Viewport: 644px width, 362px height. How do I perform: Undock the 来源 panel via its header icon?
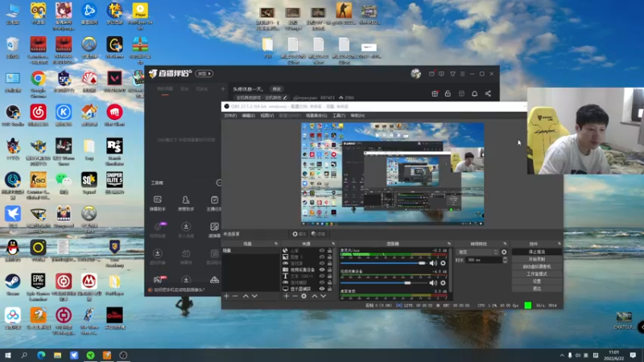click(x=333, y=244)
